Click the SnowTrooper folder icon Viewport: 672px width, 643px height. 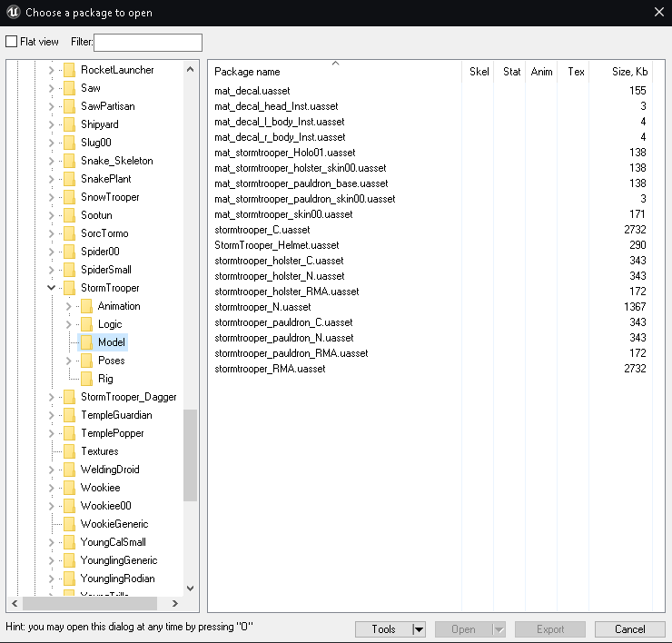coord(69,197)
